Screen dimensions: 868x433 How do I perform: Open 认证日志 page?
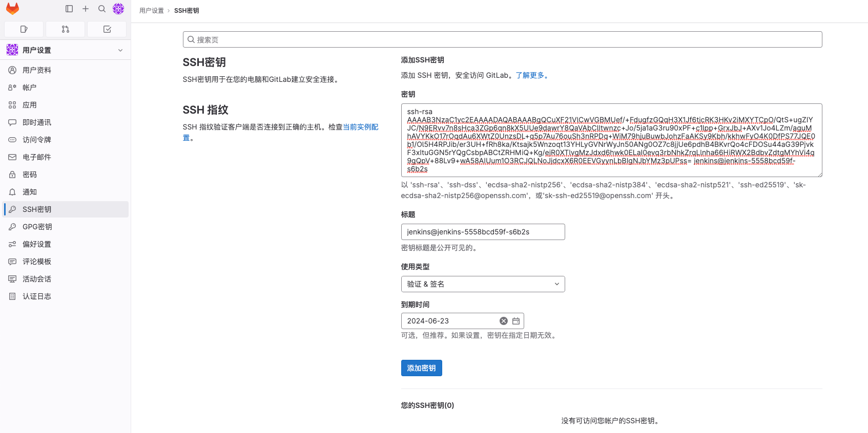[66, 296]
